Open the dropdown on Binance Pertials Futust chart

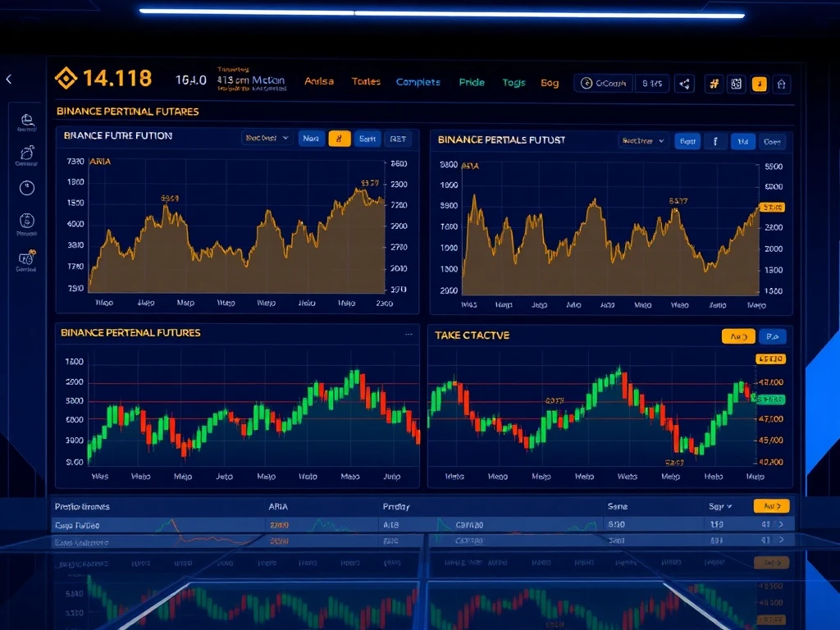[x=643, y=141]
